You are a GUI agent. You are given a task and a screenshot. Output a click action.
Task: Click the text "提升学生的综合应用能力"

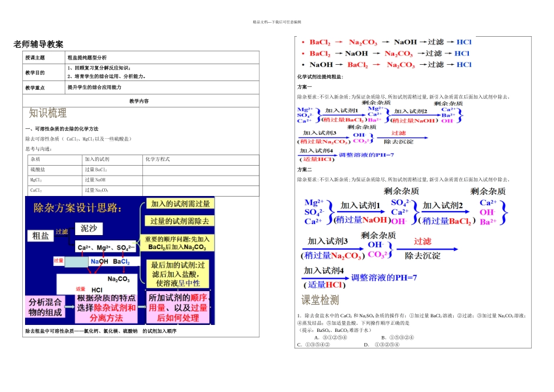point(94,87)
